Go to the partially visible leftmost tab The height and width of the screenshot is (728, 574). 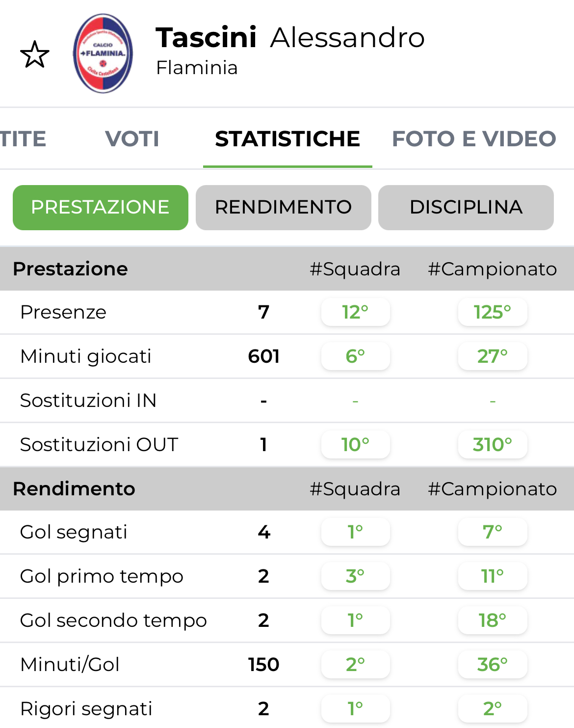coord(23,139)
